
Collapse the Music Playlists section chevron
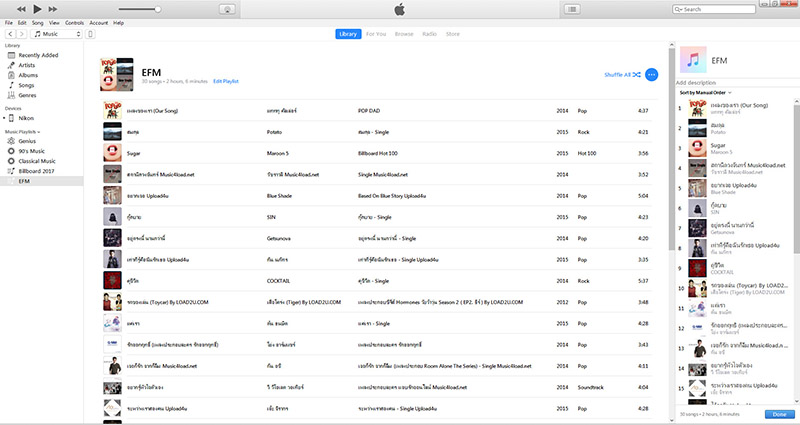click(x=39, y=132)
